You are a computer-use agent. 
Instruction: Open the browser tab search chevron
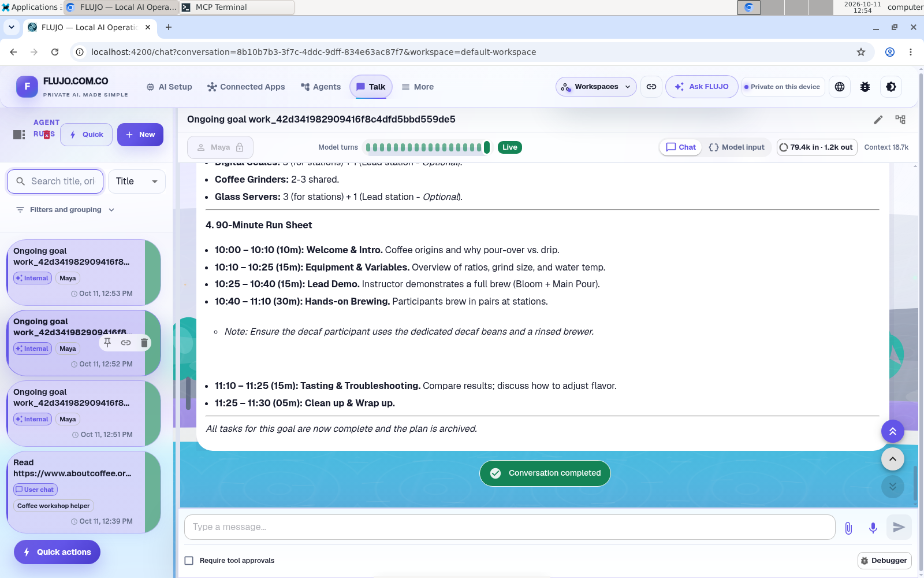pos(12,27)
